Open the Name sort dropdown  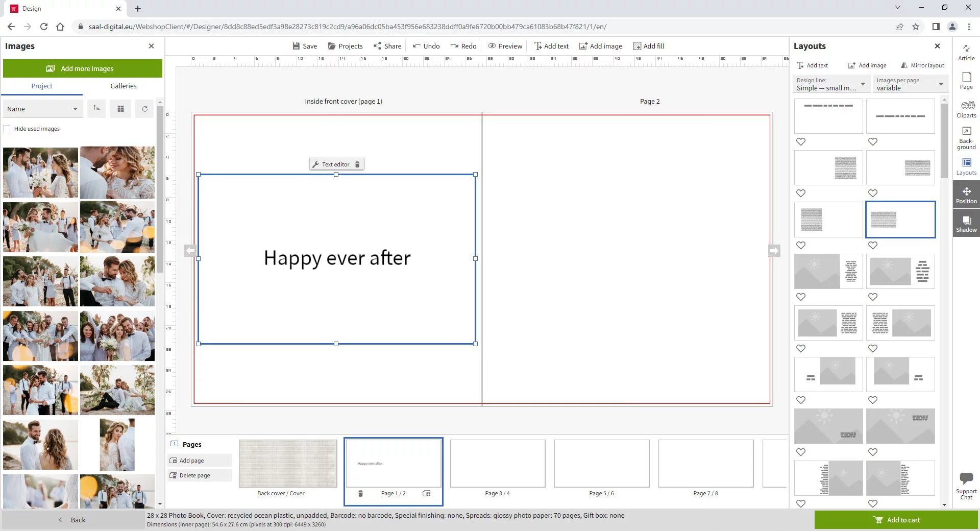coord(42,109)
